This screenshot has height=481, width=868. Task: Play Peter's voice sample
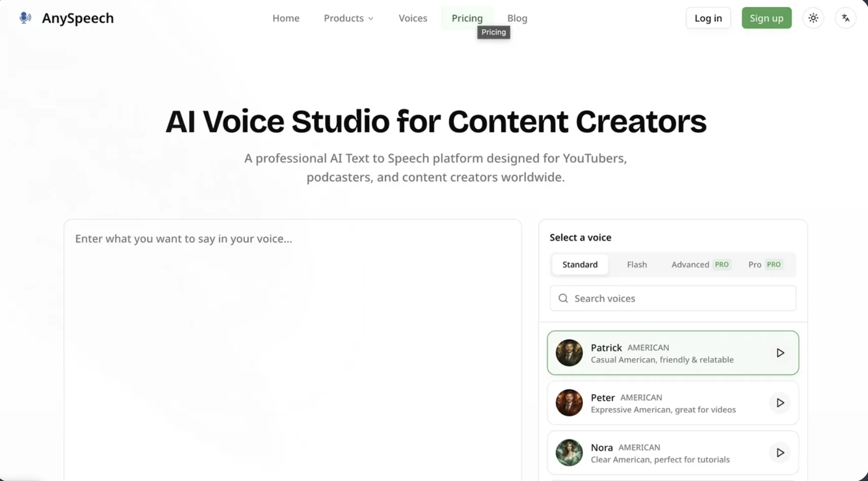780,403
